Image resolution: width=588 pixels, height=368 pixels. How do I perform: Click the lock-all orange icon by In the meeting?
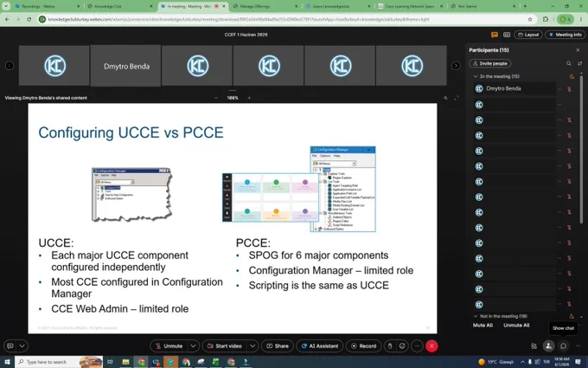572,76
